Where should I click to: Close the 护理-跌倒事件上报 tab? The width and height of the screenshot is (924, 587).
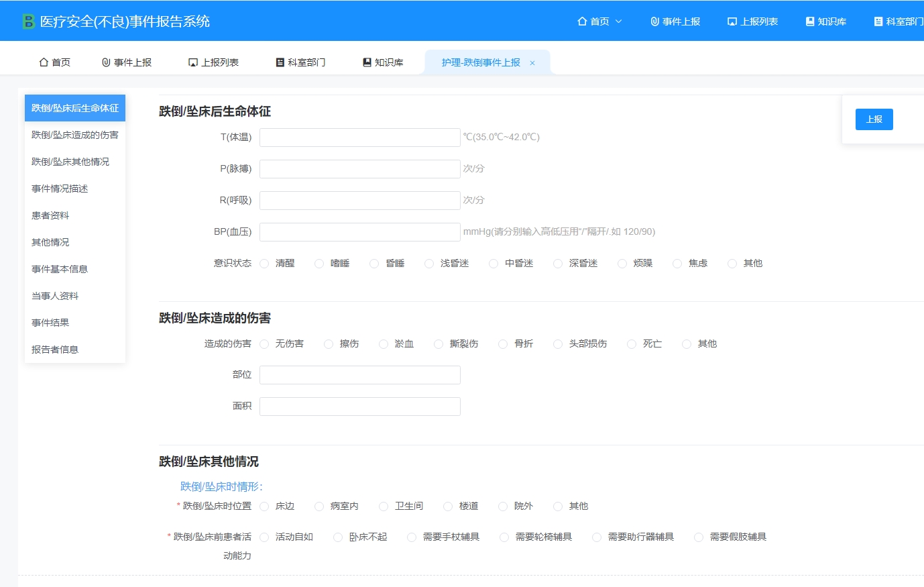click(x=532, y=62)
